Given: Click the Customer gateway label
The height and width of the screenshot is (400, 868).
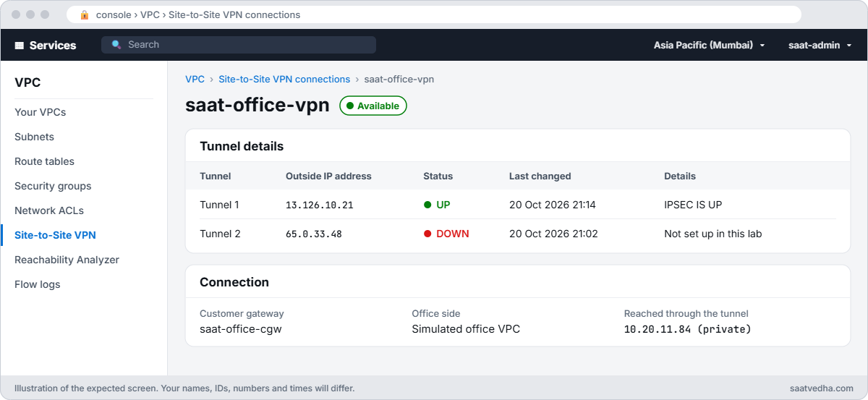Looking at the screenshot, I should [x=242, y=314].
